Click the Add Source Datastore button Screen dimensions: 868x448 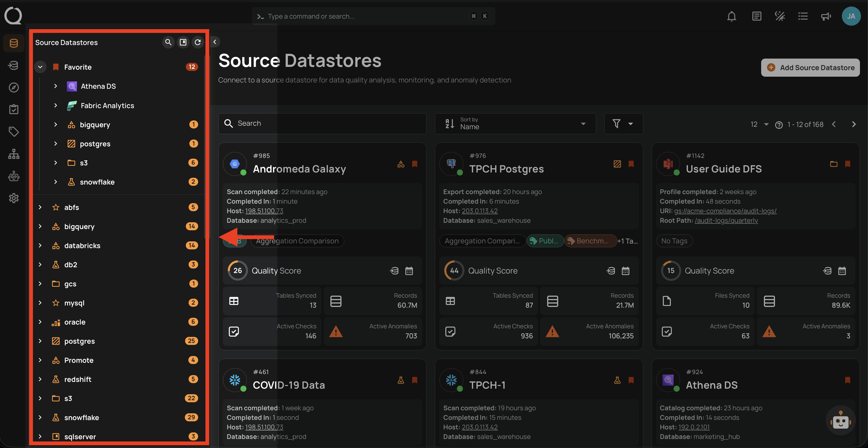tap(810, 67)
